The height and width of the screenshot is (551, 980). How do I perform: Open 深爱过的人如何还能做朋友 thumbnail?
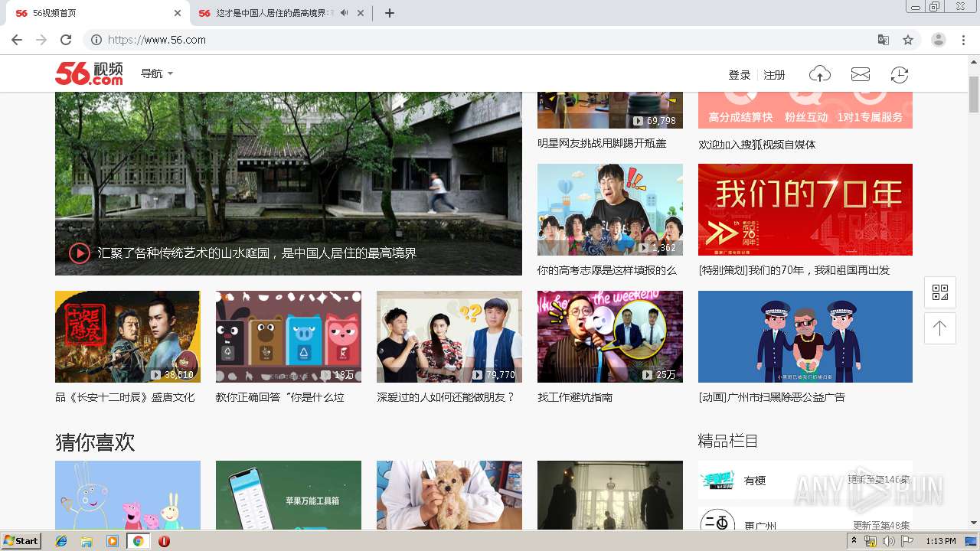click(449, 337)
